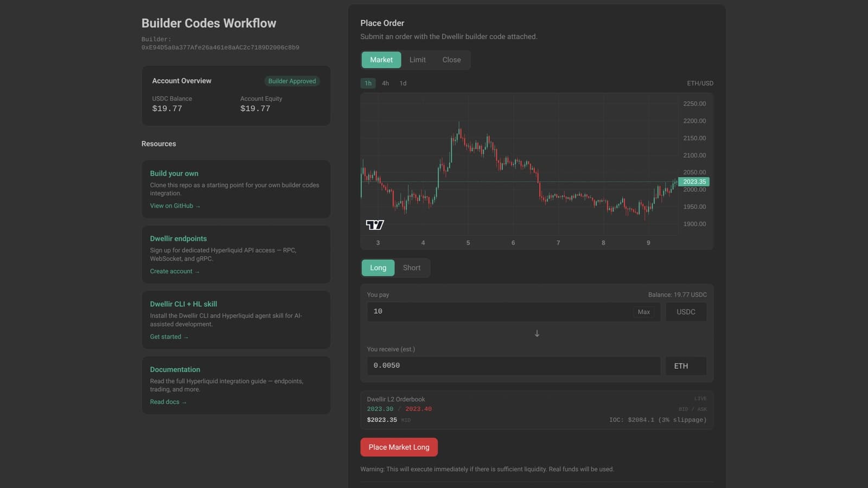Click the Place Market Long button

point(399,447)
